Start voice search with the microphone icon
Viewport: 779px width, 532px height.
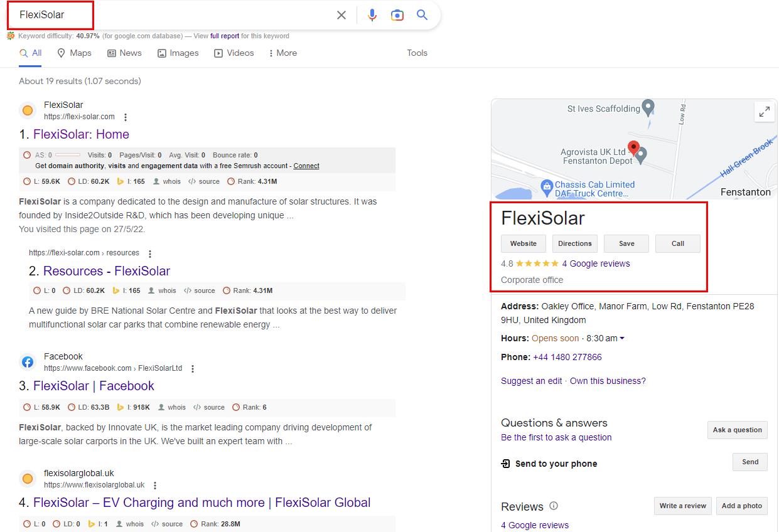pyautogui.click(x=372, y=15)
